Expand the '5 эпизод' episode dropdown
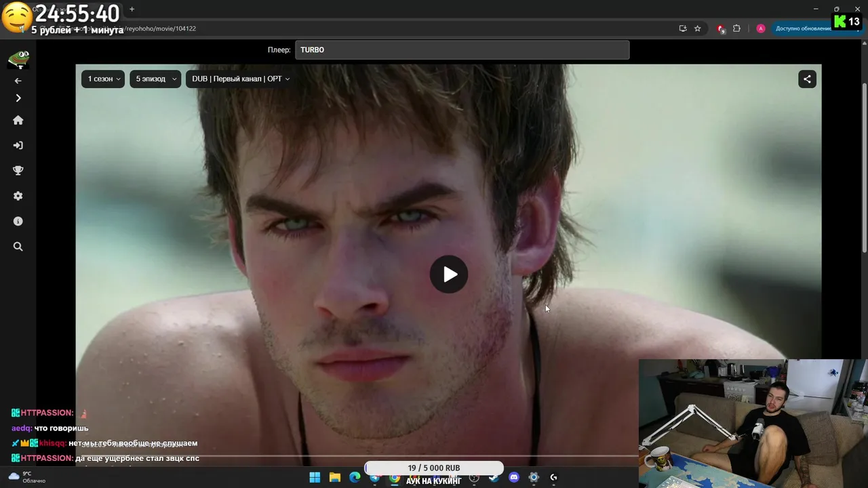868x488 pixels. pyautogui.click(x=155, y=79)
